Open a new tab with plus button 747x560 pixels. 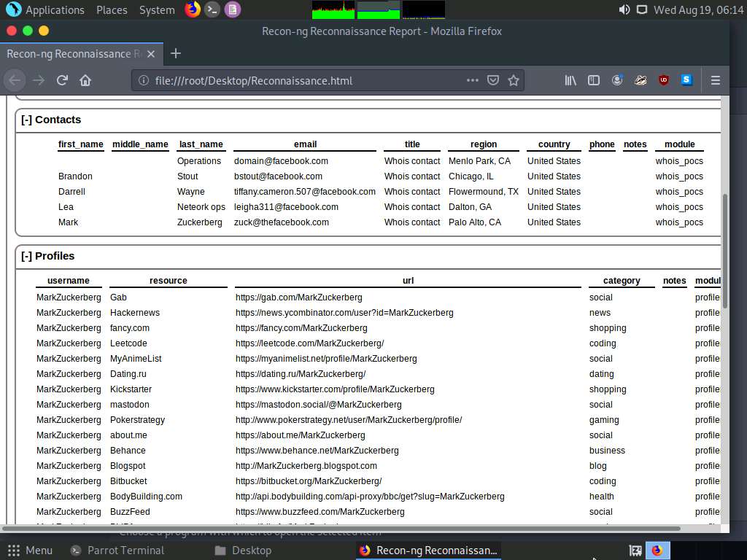click(x=175, y=53)
